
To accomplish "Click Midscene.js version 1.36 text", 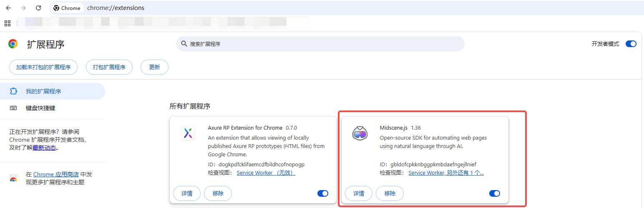I will coord(416,128).
